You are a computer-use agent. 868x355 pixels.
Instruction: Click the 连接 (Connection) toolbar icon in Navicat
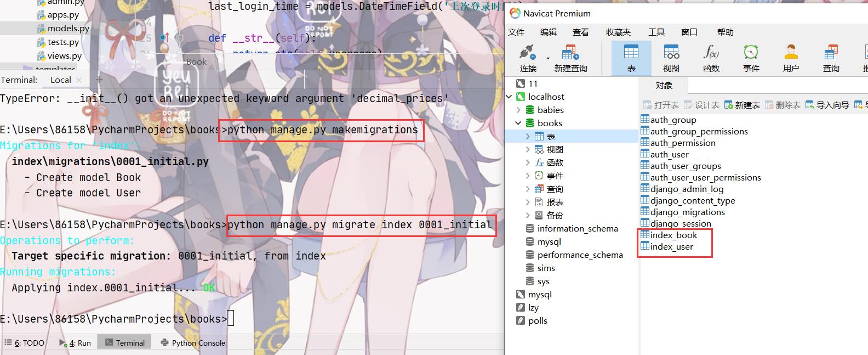pos(528,58)
